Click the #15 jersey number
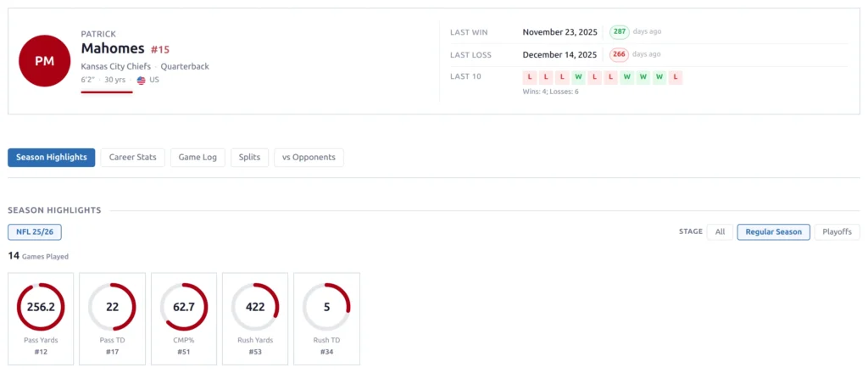The width and height of the screenshot is (868, 373). [x=160, y=49]
